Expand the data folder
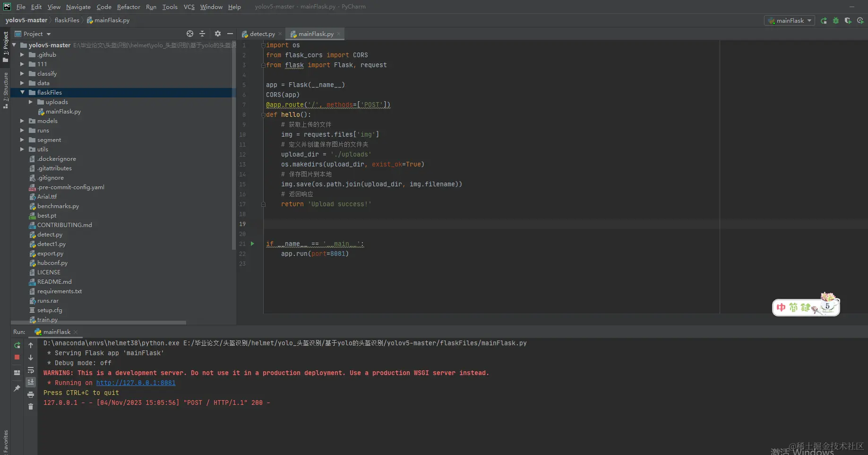 pyautogui.click(x=22, y=83)
